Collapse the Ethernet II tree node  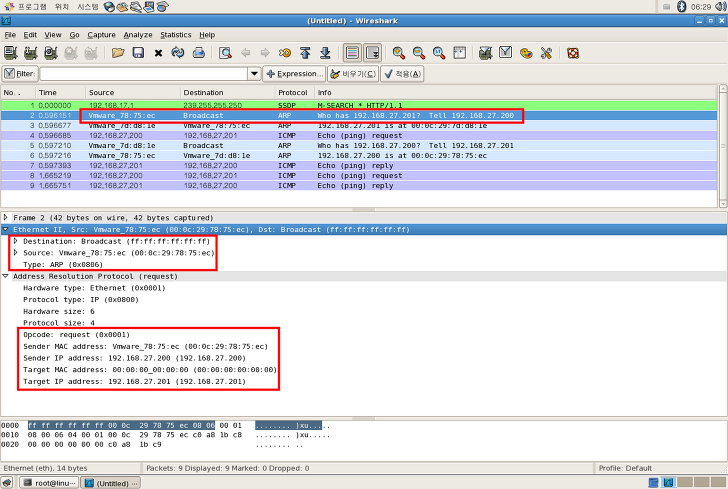6,229
